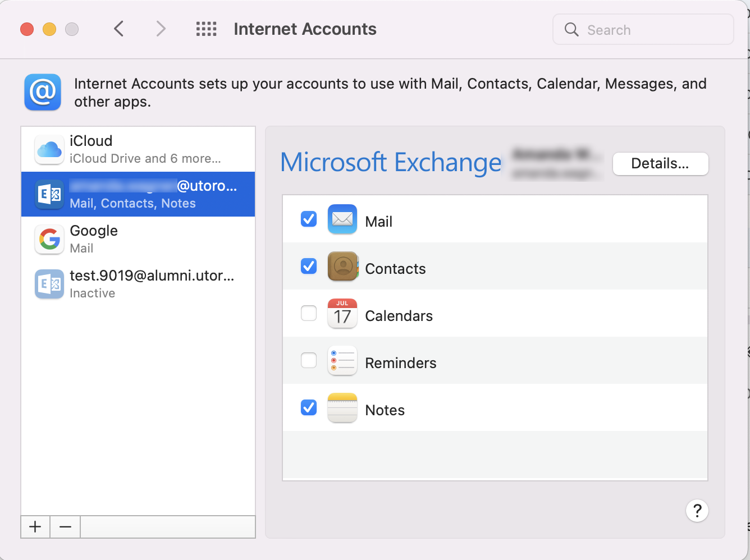
Task: Click the Calendars JUL 17 icon
Action: (x=342, y=313)
